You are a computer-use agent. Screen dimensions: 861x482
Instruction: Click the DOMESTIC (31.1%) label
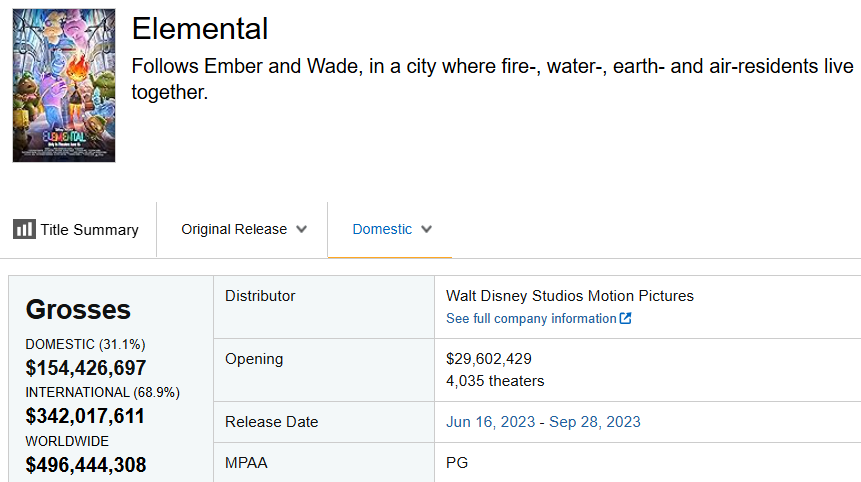coord(86,344)
